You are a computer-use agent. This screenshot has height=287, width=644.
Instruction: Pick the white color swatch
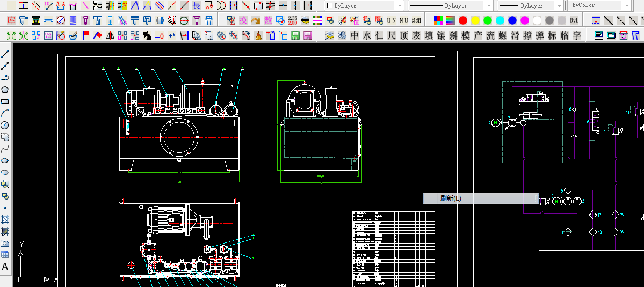tap(537, 20)
